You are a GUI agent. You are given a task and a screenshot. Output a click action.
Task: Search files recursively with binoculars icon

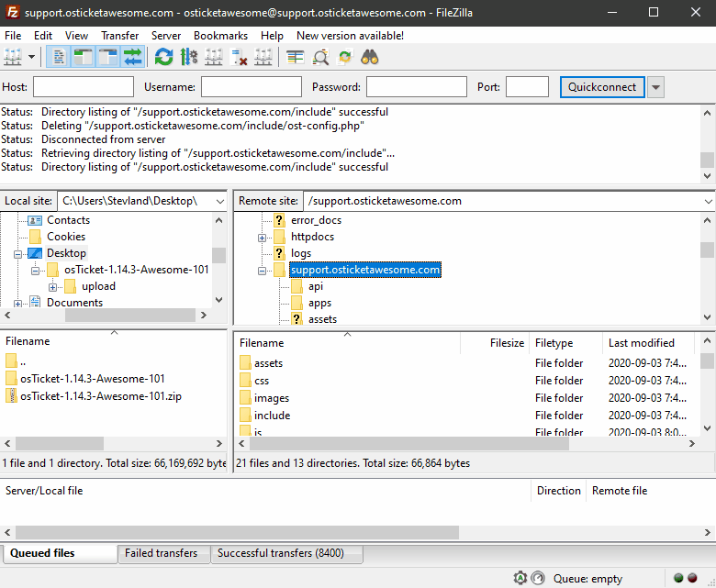[x=370, y=58]
